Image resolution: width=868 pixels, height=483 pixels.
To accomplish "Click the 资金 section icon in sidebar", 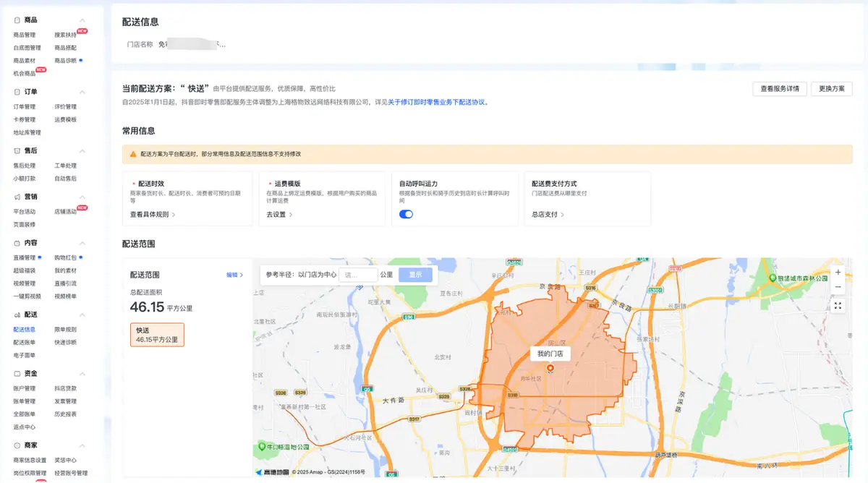I will pyautogui.click(x=17, y=373).
